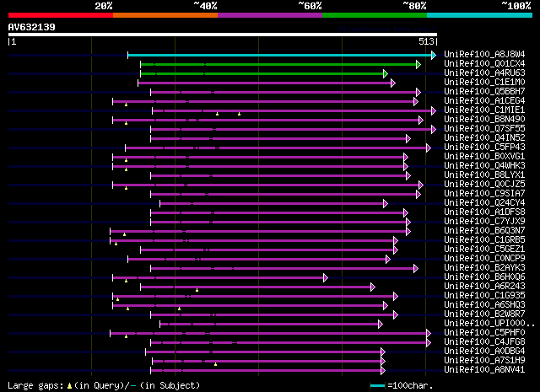This screenshot has height=392, width=540.
Task: Click the arrowhead ending the UniRef100_A6R243 alignment
Action: tap(373, 287)
